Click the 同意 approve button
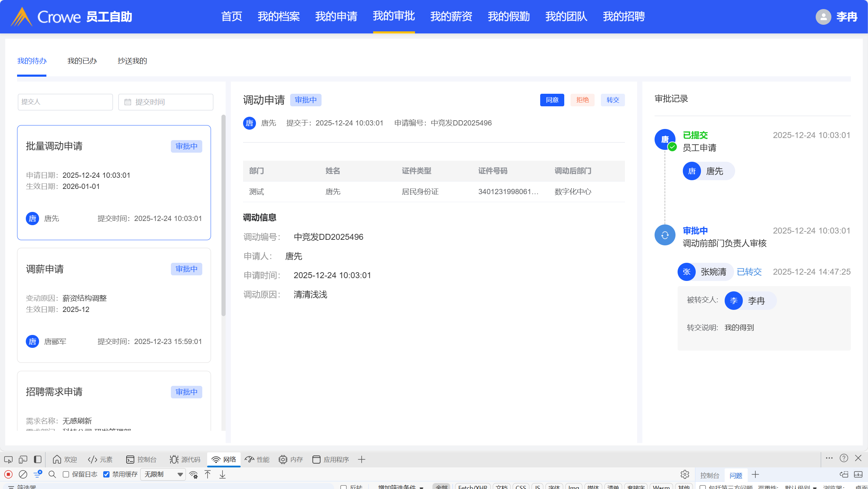The width and height of the screenshot is (868, 489). 552,100
